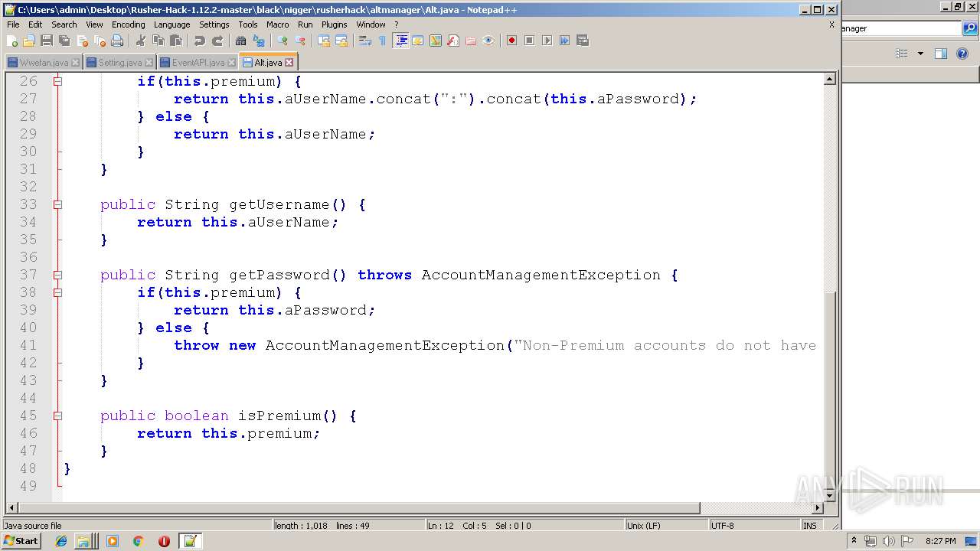The height and width of the screenshot is (551, 980).
Task: Click the Start button
Action: (21, 541)
